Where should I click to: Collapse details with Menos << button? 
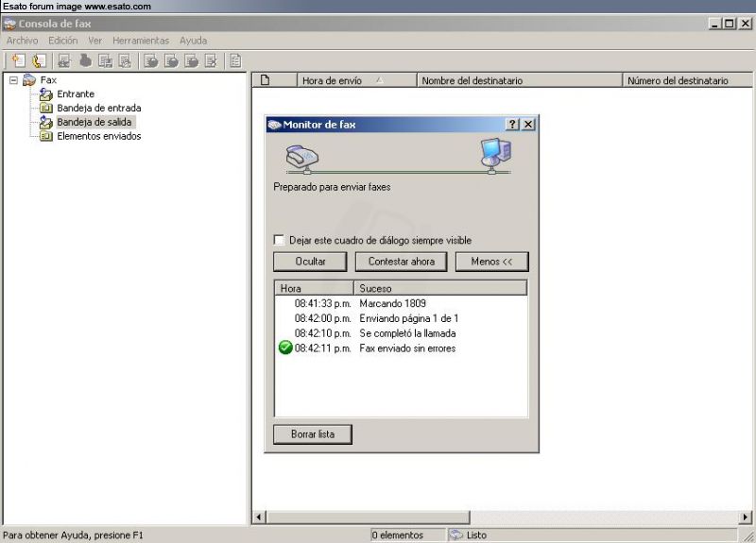tap(491, 262)
